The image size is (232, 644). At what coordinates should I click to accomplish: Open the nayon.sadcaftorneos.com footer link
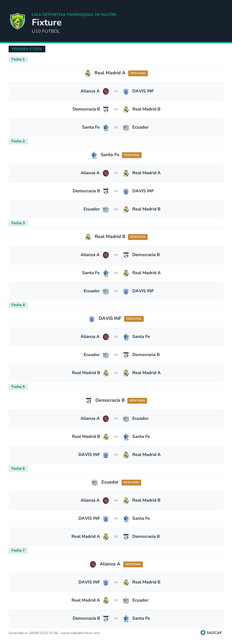pos(80,633)
